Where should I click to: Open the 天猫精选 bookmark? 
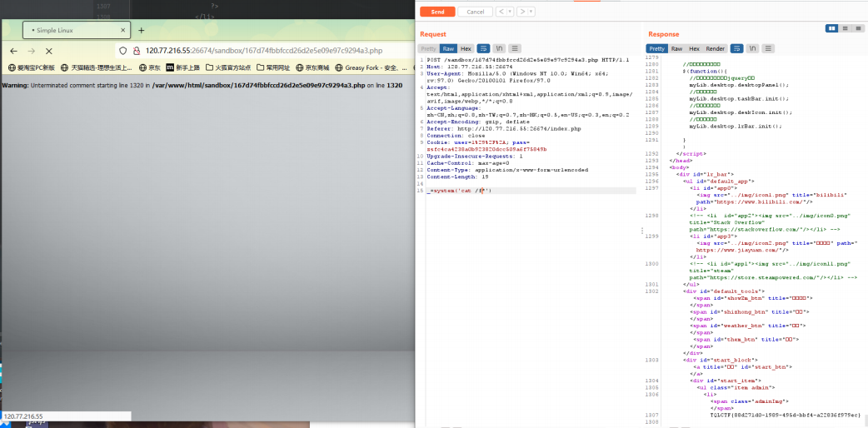pos(97,68)
